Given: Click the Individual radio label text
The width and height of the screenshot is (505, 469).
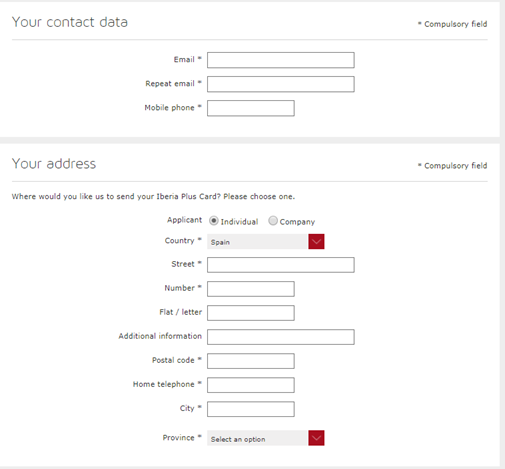Looking at the screenshot, I should click(239, 222).
